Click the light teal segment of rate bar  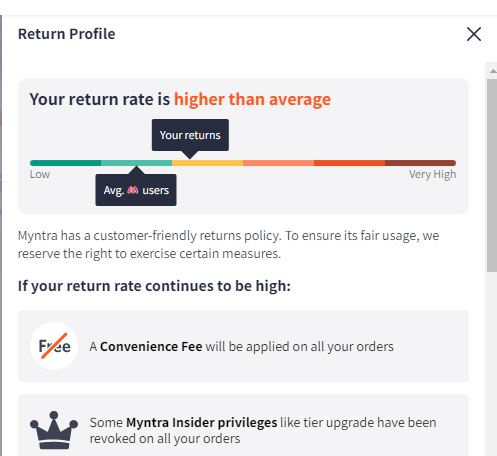[x=137, y=163]
